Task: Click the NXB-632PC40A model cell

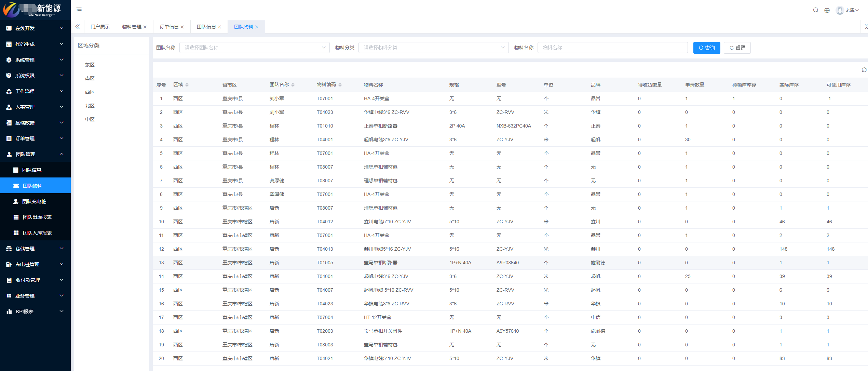Action: (x=514, y=126)
